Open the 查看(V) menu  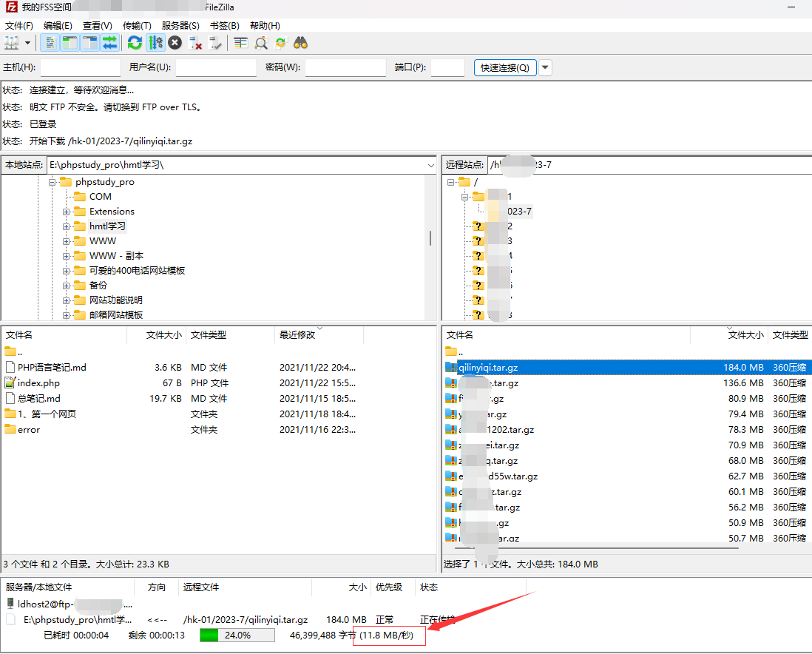[x=98, y=25]
